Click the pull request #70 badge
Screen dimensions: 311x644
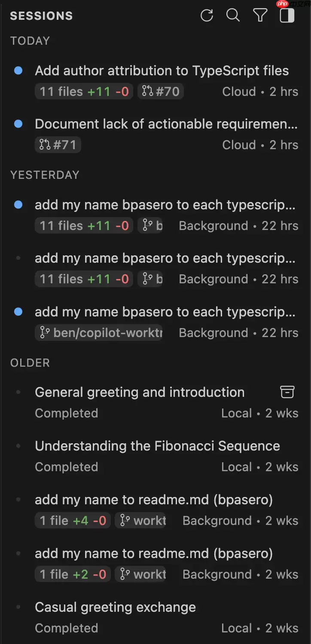[160, 91]
